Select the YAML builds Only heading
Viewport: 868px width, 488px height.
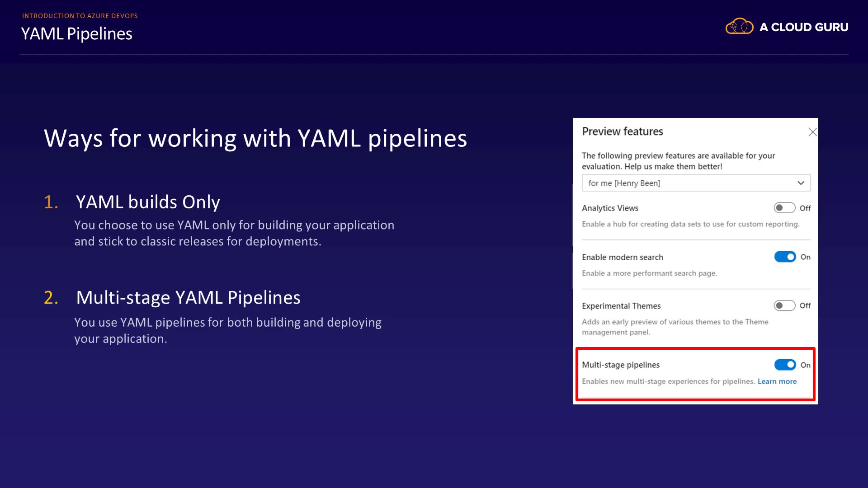click(148, 202)
